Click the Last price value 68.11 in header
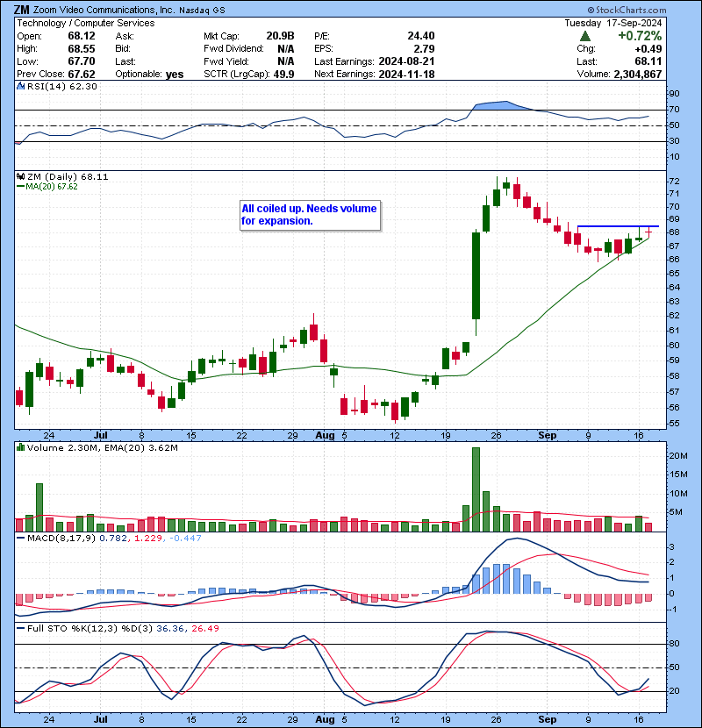 [648, 61]
